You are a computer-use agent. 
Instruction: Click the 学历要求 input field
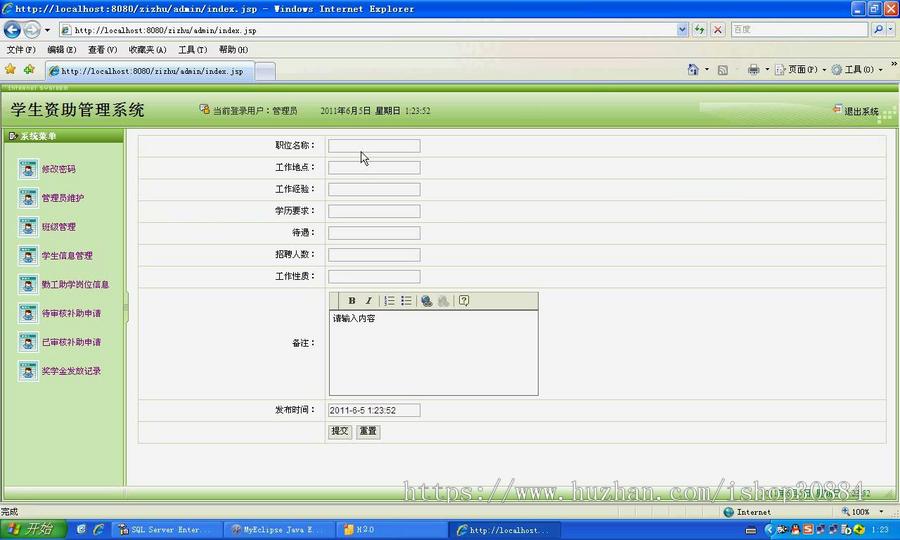[374, 211]
